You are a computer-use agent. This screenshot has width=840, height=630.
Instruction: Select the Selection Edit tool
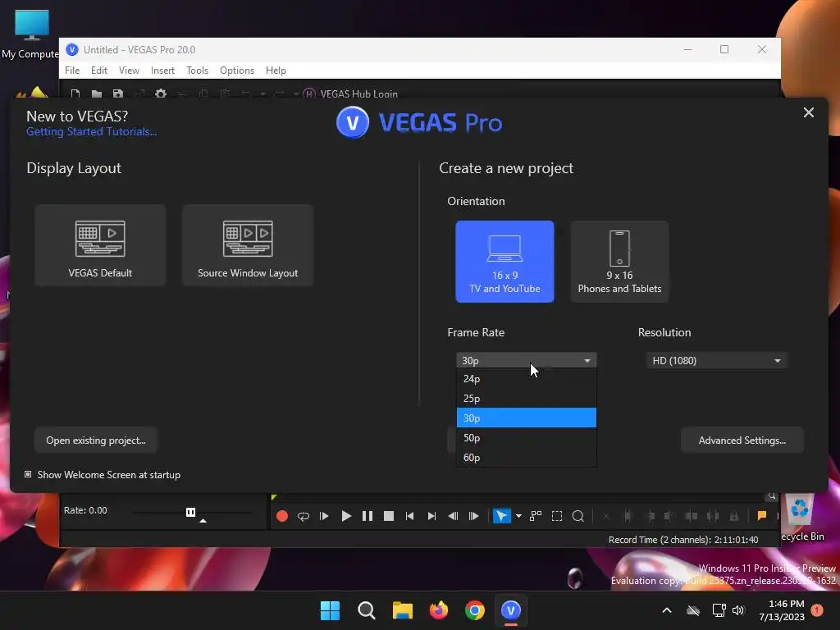point(557,516)
